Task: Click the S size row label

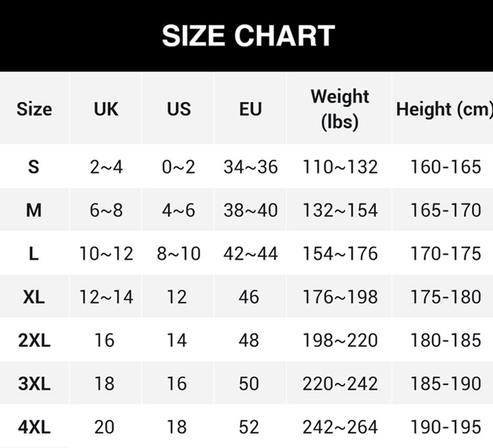Action: click(x=34, y=167)
